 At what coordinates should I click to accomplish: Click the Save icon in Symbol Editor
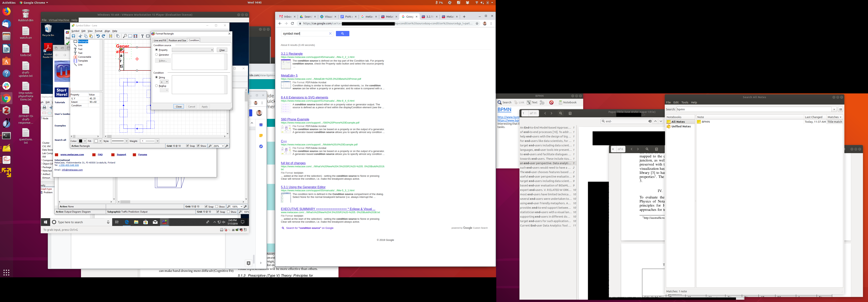tap(73, 36)
